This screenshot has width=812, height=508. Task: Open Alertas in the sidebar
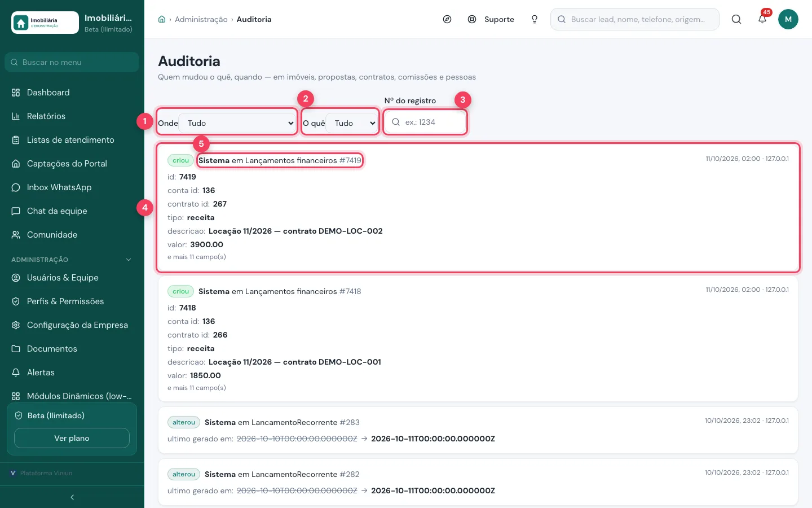click(72, 373)
